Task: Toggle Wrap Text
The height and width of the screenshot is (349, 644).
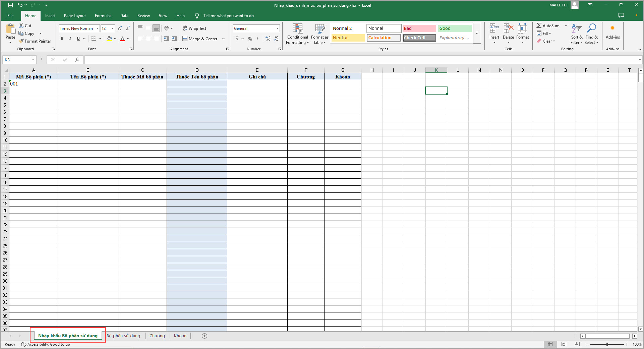Action: pos(194,28)
